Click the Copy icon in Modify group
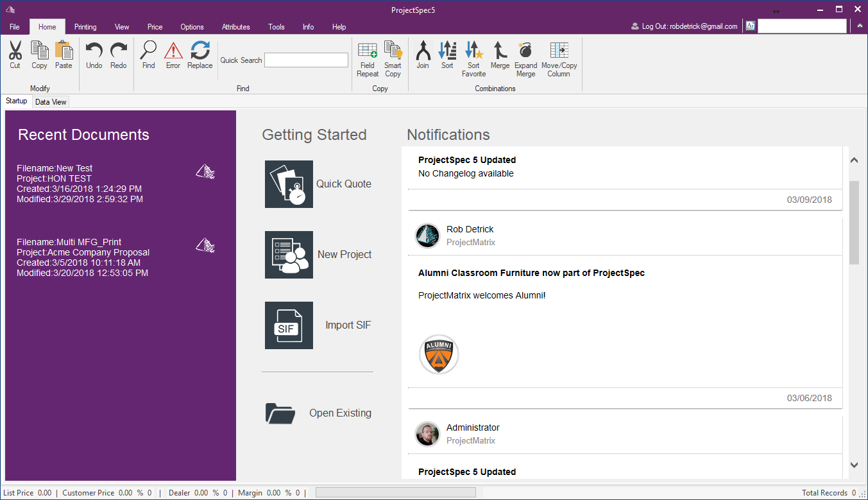The image size is (868, 500). tap(39, 50)
